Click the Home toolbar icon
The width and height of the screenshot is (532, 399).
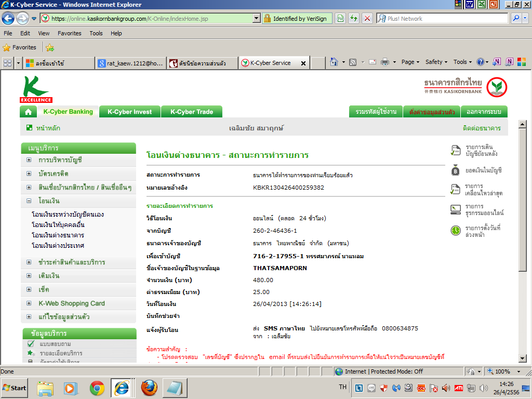(334, 62)
